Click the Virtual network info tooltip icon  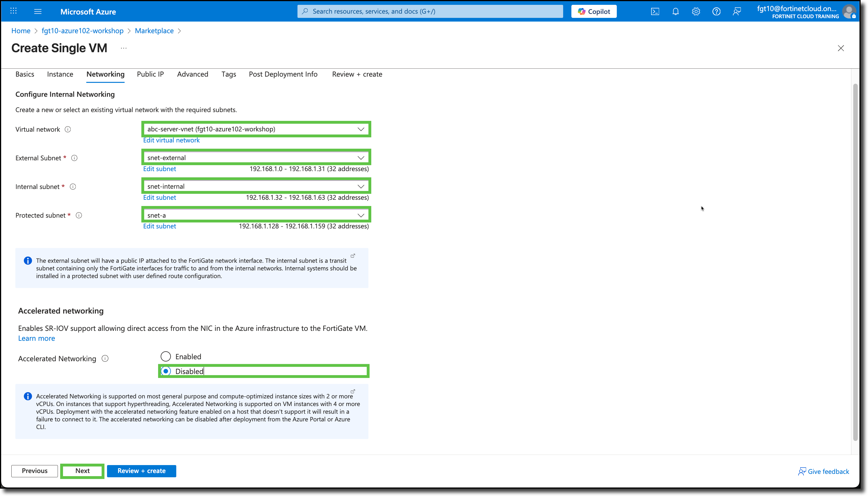tap(68, 129)
